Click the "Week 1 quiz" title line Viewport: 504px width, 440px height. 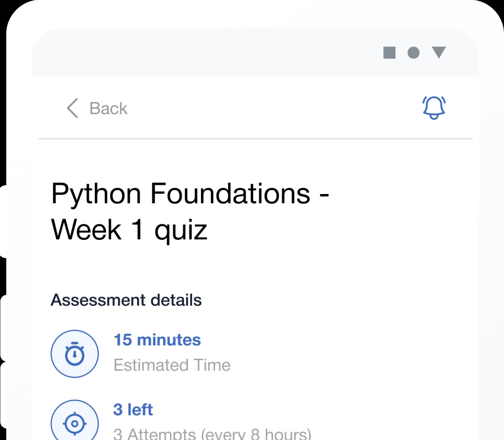[x=129, y=230]
